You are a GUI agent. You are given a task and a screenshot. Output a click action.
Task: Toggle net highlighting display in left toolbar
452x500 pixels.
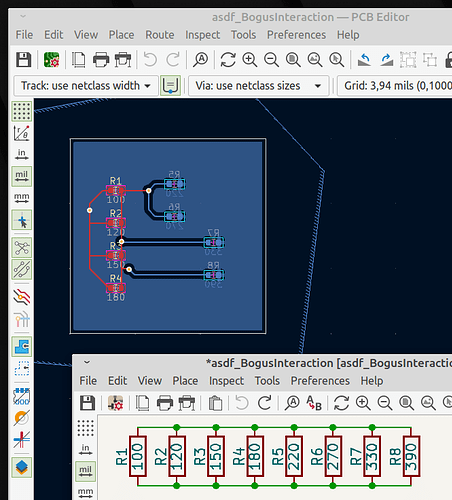click(22, 319)
